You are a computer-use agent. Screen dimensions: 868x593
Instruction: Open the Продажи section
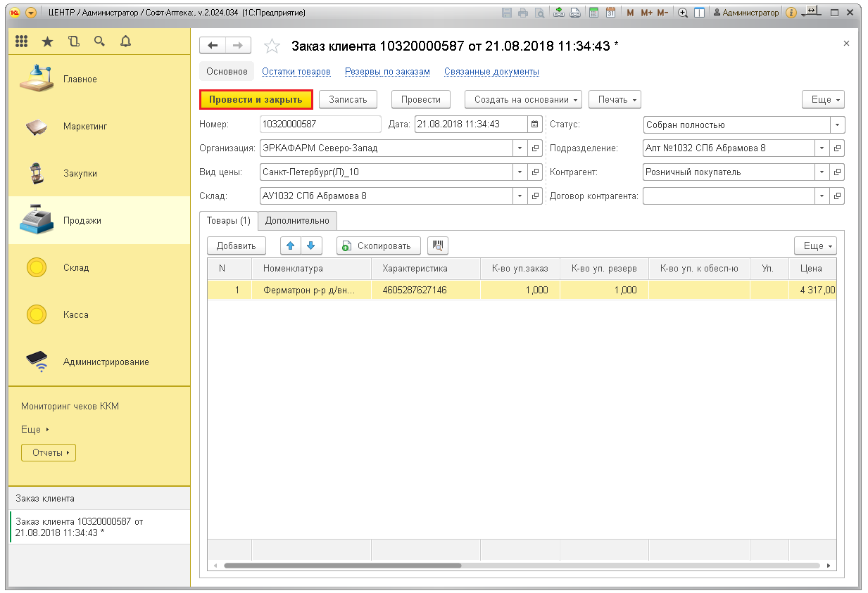(82, 221)
